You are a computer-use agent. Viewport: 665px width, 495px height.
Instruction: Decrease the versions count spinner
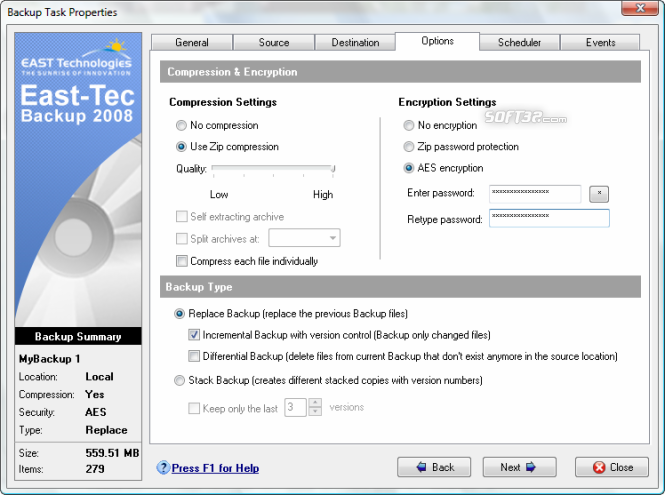tap(315, 411)
